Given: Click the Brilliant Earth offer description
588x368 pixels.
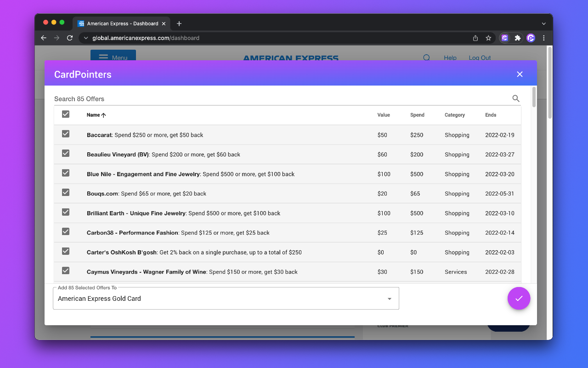Looking at the screenshot, I should (x=184, y=213).
